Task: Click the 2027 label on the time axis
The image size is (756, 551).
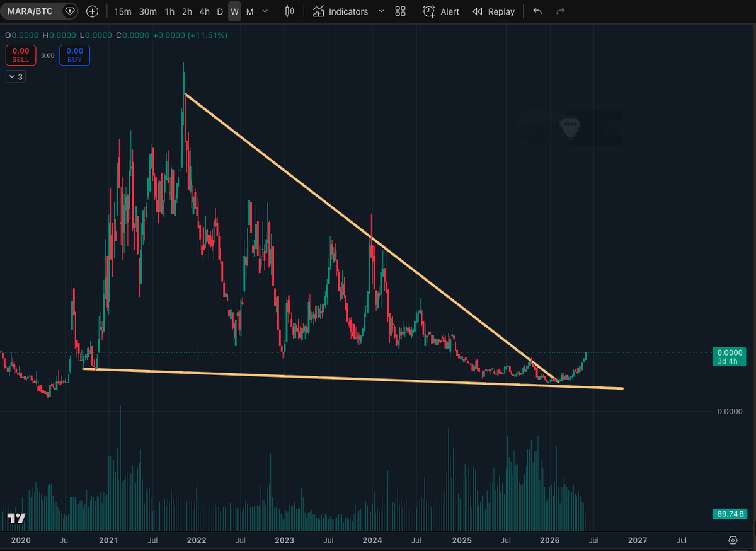Action: pyautogui.click(x=638, y=540)
